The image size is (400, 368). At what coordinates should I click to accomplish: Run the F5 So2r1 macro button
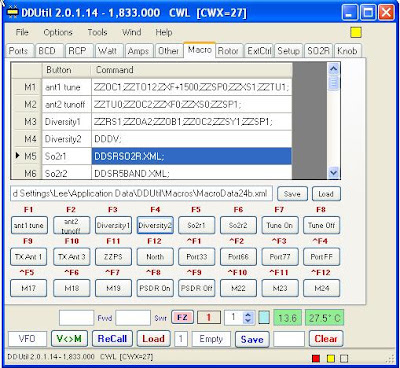click(x=197, y=225)
